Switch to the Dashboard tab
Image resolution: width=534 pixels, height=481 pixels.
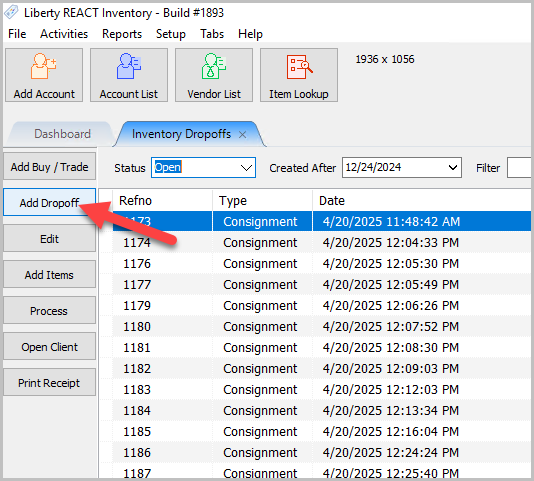[62, 134]
